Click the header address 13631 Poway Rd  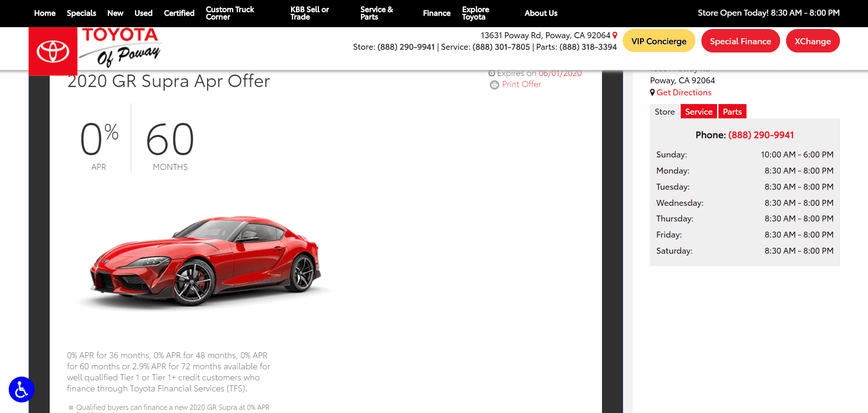(x=545, y=35)
